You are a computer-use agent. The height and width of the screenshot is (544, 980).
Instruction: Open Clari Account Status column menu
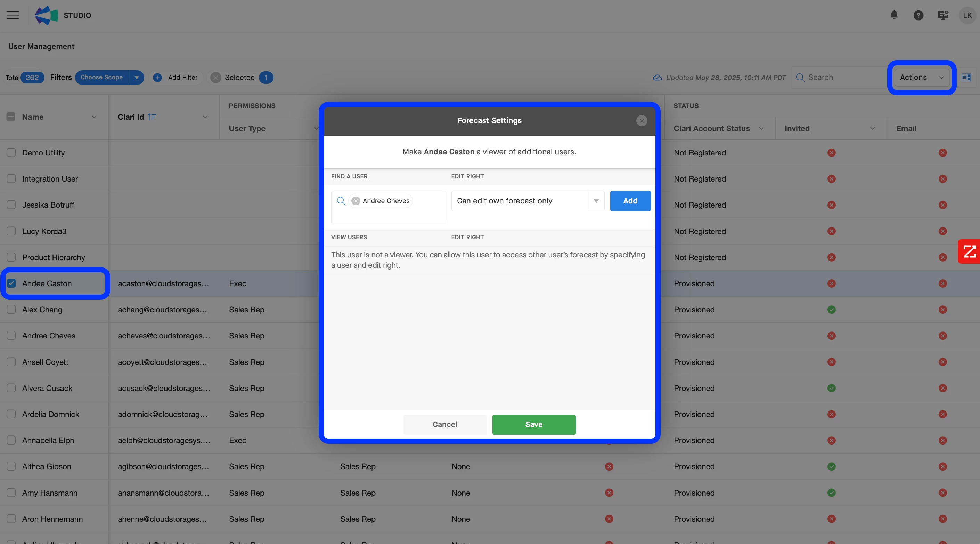point(761,129)
